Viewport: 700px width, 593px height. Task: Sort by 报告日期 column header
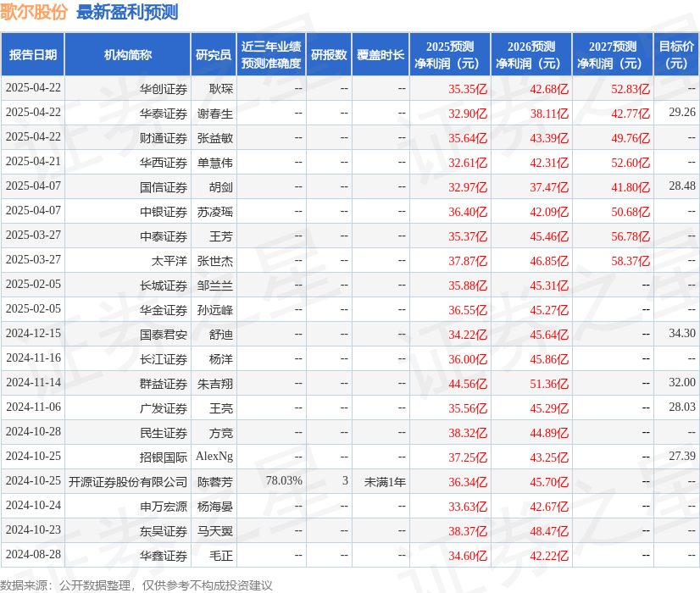(x=32, y=55)
